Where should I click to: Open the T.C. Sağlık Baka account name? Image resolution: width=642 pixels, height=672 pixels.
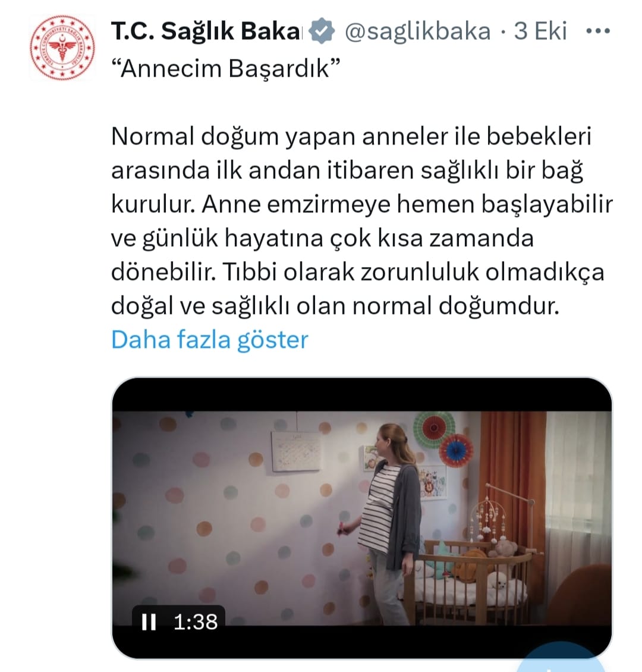(x=206, y=31)
